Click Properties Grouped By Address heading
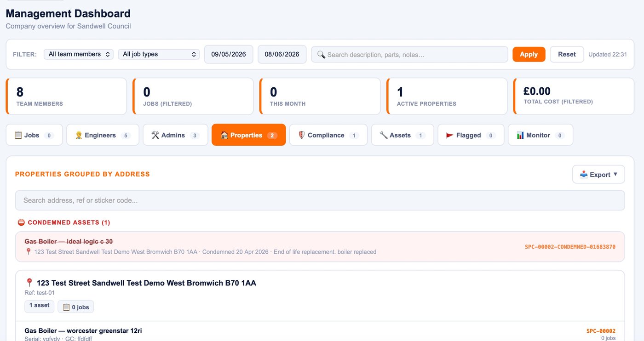The width and height of the screenshot is (644, 341). click(82, 174)
